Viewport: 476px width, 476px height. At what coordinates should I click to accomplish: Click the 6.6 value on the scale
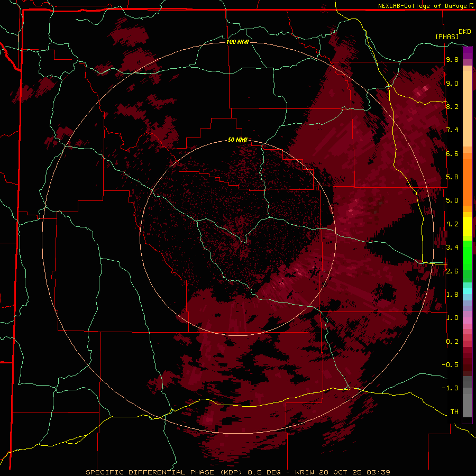tap(452, 153)
